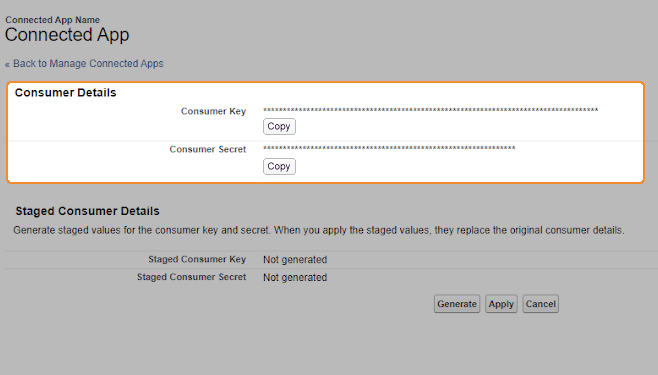Click the Staged Consumer Details heading
Screen dimensions: 658x375
tap(87, 211)
